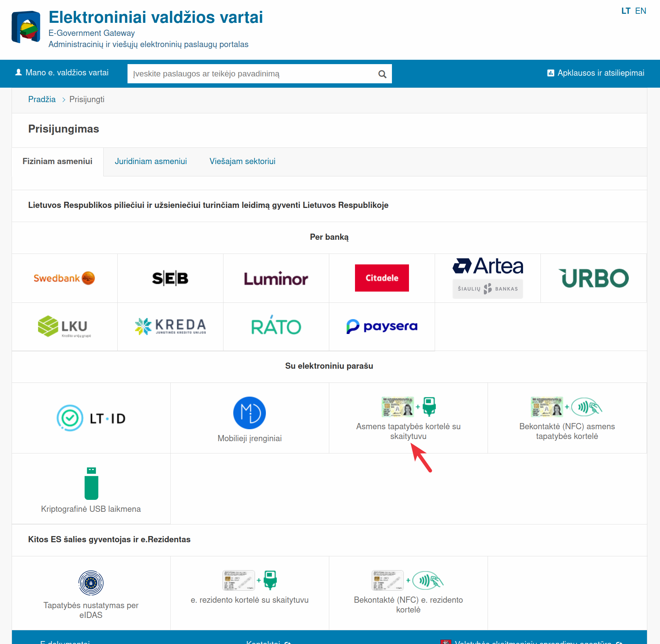This screenshot has width=660, height=644.
Task: Open Mano e. valdžios vartai
Action: pyautogui.click(x=62, y=73)
